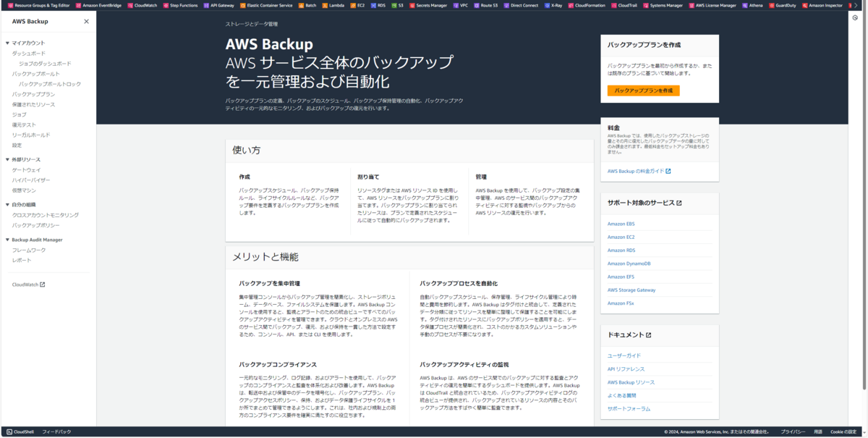868x438 pixels.
Task: Open ジョブ page in sidebar
Action: [x=20, y=114]
